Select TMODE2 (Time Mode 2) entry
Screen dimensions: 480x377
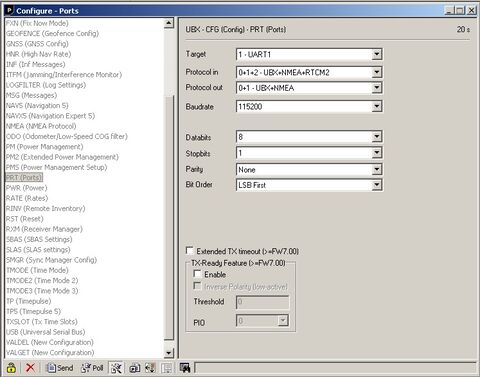pos(42,281)
